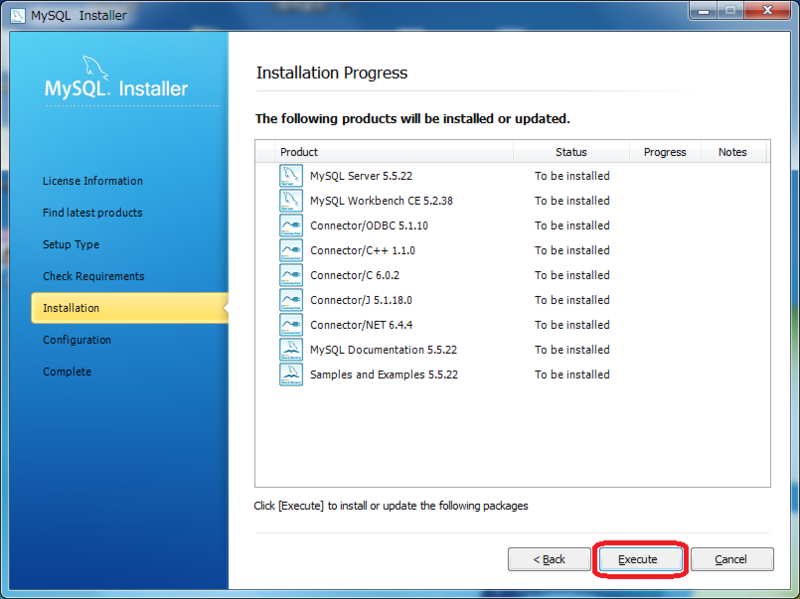Click the MySQL Workbench CE 5.2.38 icon

point(291,201)
